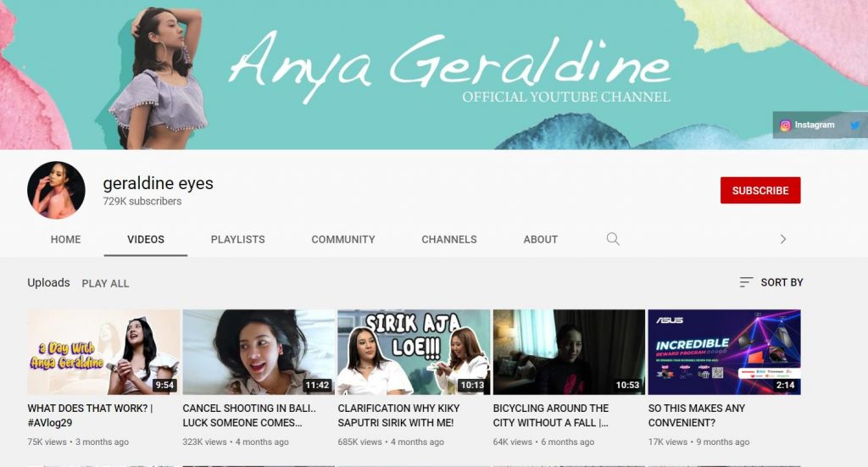Click '64K views • 6 months ago'
The width and height of the screenshot is (868, 467).
543,442
